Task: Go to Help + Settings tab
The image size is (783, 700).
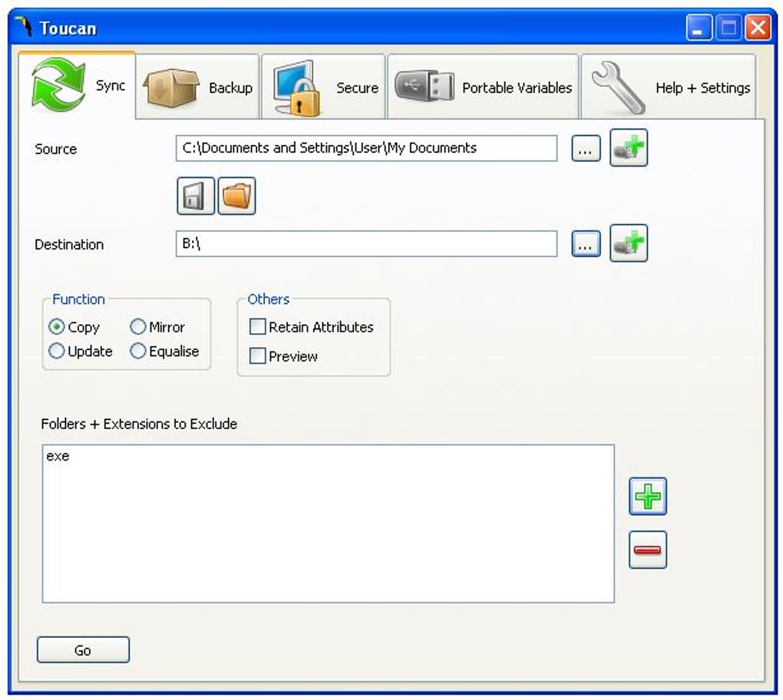Action: (669, 87)
